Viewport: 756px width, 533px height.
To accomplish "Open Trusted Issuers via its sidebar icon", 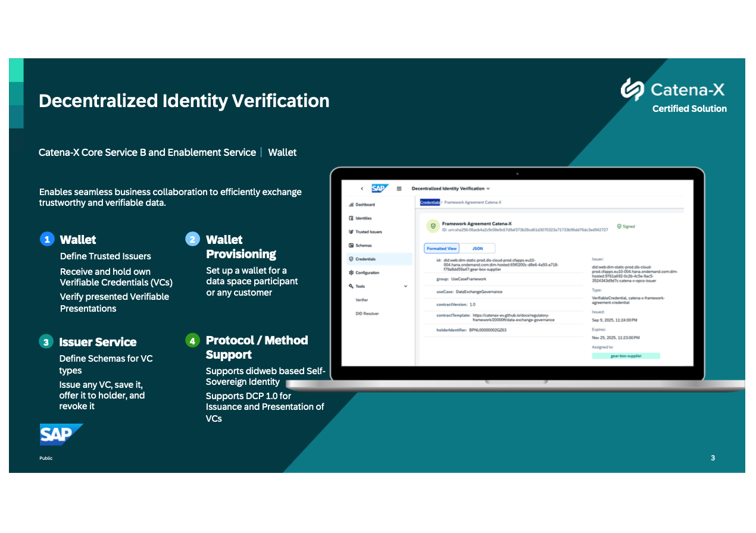I will click(x=351, y=232).
